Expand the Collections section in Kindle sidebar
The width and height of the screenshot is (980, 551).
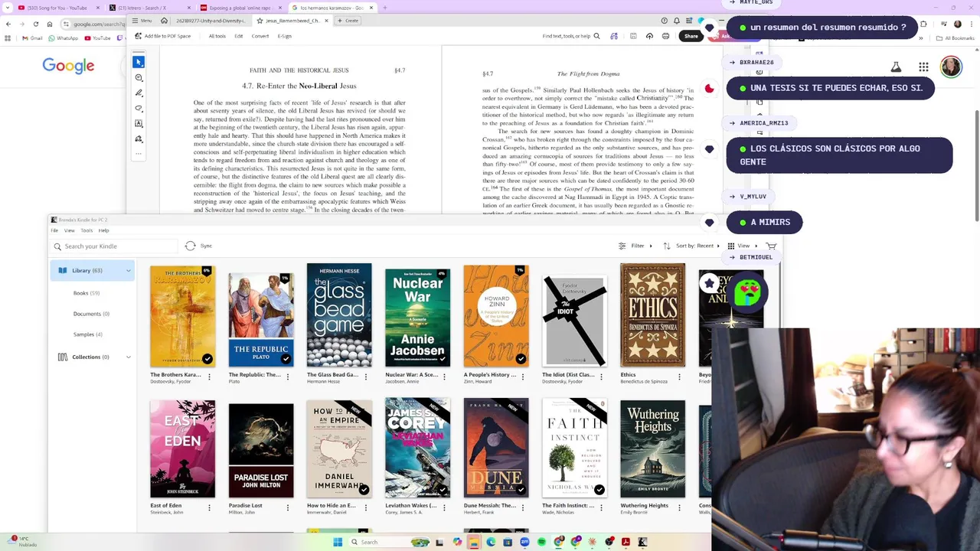[x=128, y=357]
